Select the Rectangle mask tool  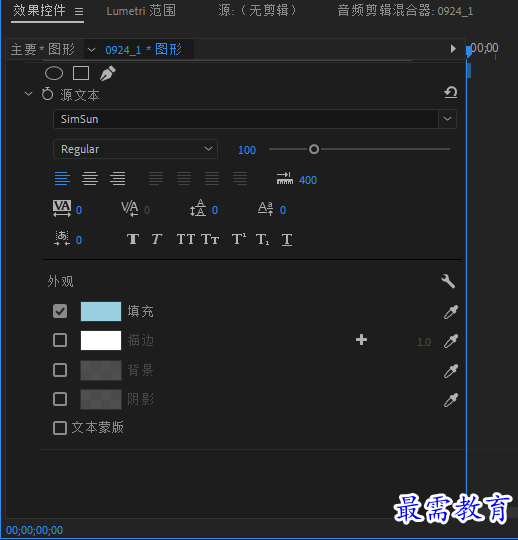pos(81,73)
